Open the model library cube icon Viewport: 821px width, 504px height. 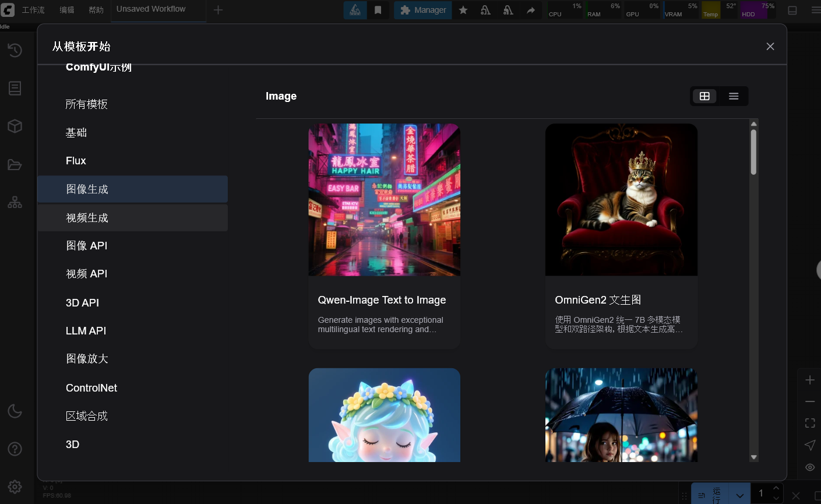15,126
